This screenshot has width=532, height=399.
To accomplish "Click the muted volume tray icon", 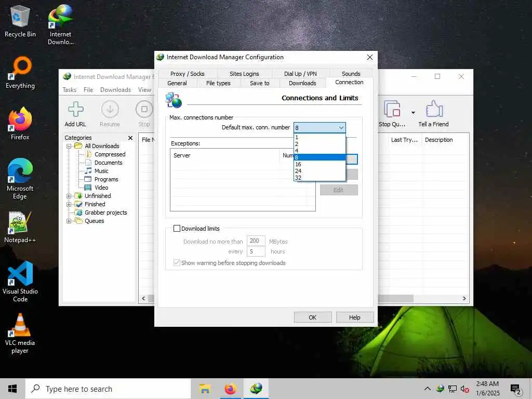I will 464,389.
